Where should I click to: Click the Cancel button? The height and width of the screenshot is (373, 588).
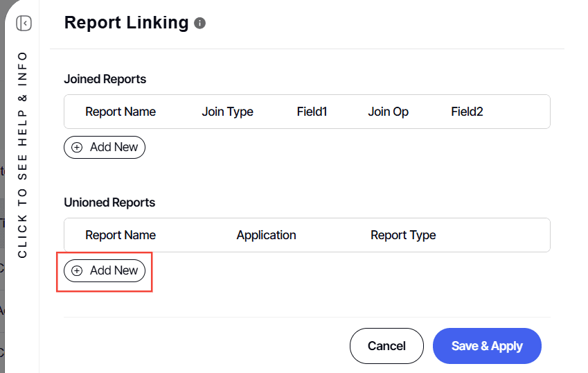tap(386, 345)
